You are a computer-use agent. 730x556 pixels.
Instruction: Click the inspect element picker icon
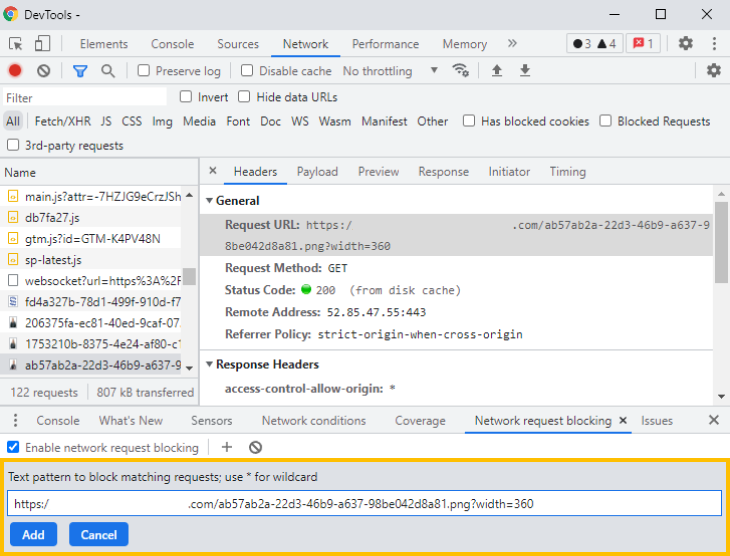tap(16, 44)
